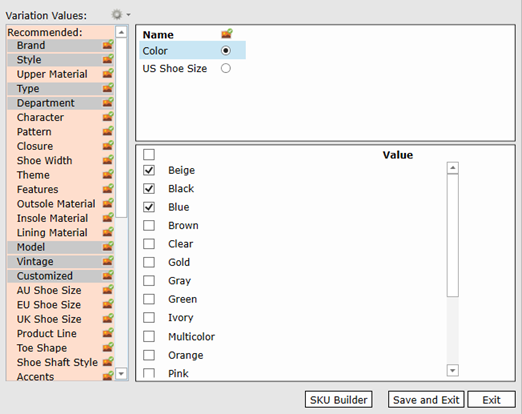Click the add icon beside Closure
Viewport: 522px width, 414px height.
pos(108,146)
